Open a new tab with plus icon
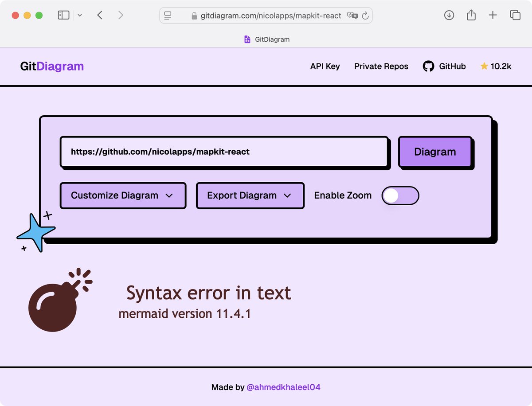This screenshot has width=532, height=406. click(493, 15)
